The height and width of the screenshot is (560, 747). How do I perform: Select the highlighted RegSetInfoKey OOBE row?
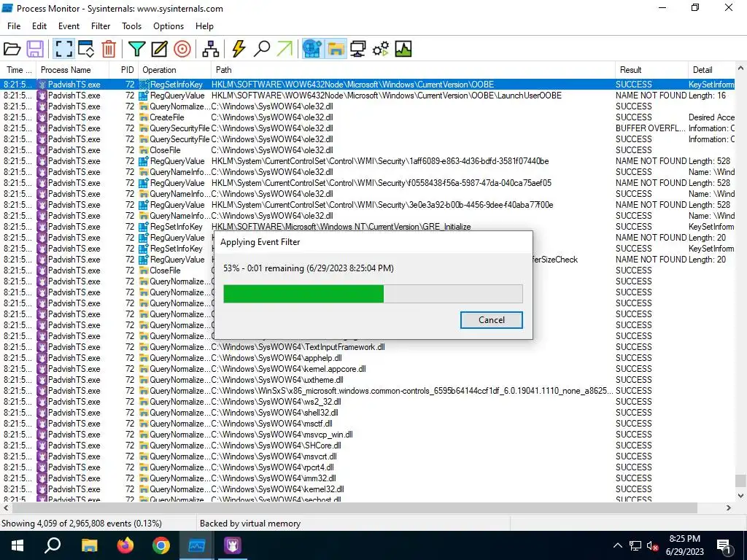(x=368, y=85)
